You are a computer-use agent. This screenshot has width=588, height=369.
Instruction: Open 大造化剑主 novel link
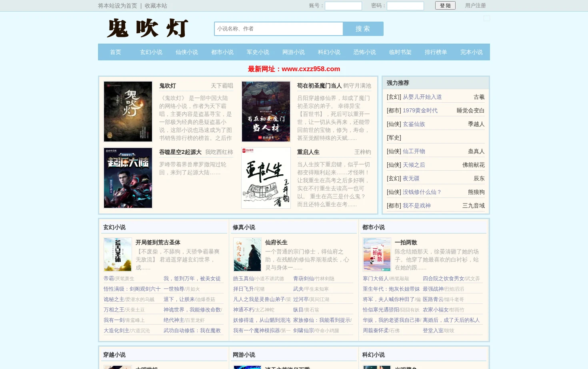(116, 331)
